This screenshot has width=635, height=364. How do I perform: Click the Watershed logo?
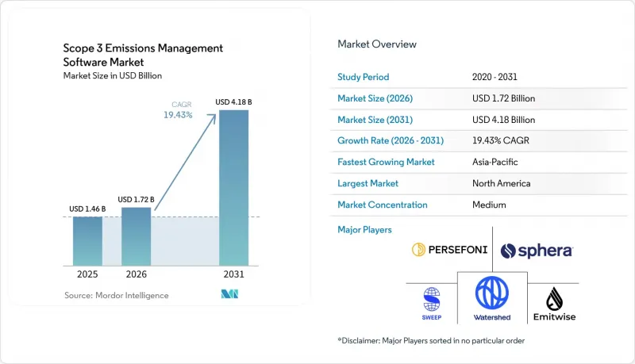click(492, 298)
